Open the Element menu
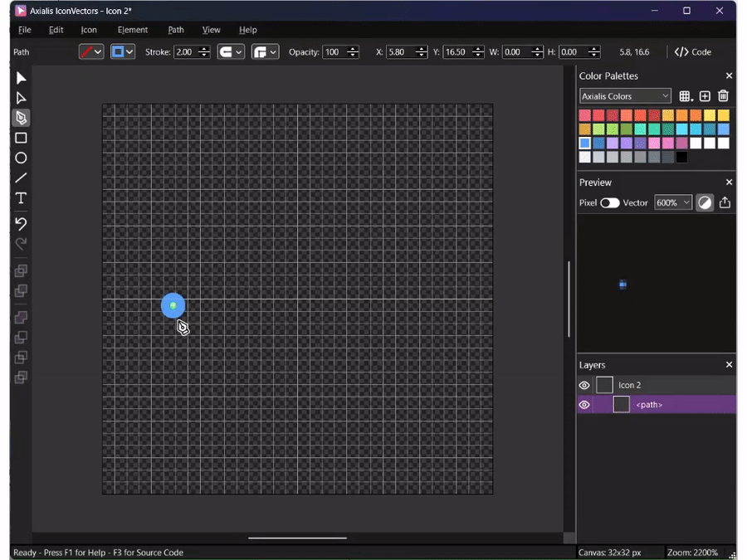The width and height of the screenshot is (747, 560). point(132,30)
